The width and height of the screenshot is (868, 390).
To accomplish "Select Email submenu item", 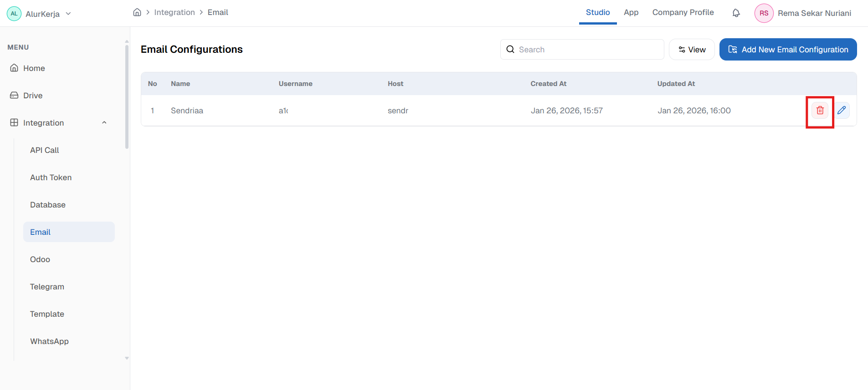I will pos(69,232).
